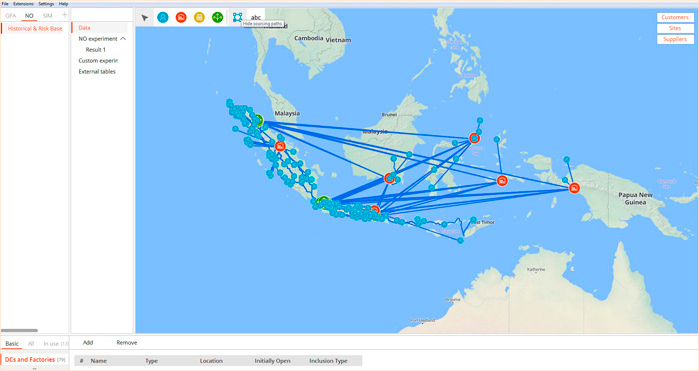Toggle Sites visibility on the map
The image size is (699, 371).
click(x=675, y=28)
